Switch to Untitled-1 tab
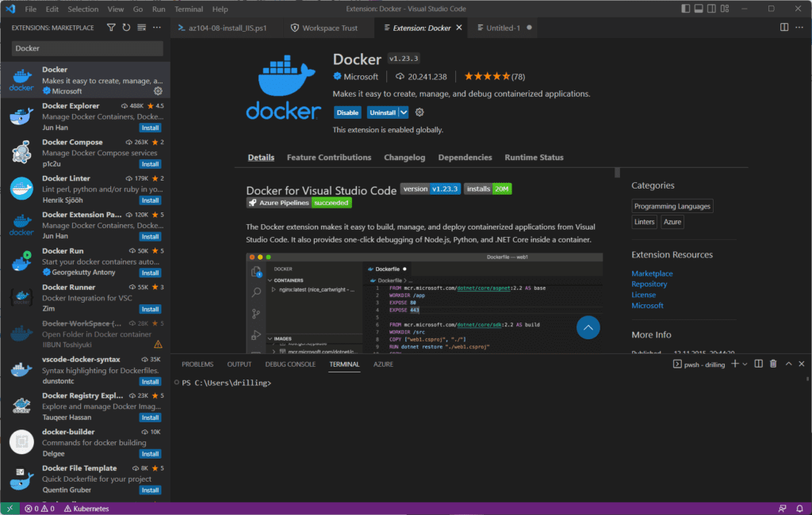This screenshot has width=812, height=515. pyautogui.click(x=503, y=28)
